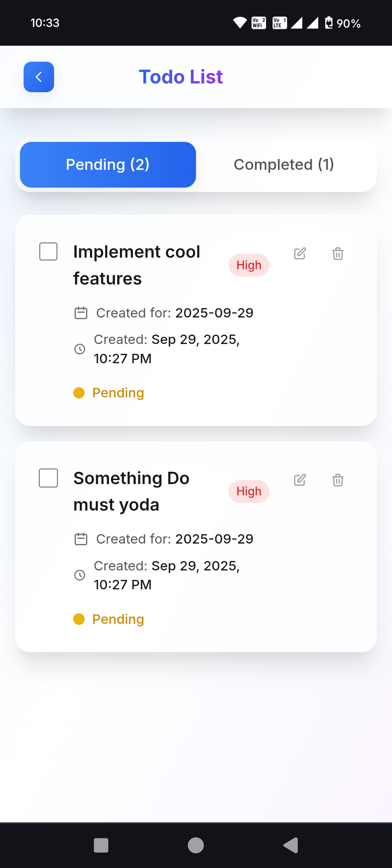Delete the 'Something Do must yoda' task
Screen dimensions: 392x868
(x=338, y=480)
